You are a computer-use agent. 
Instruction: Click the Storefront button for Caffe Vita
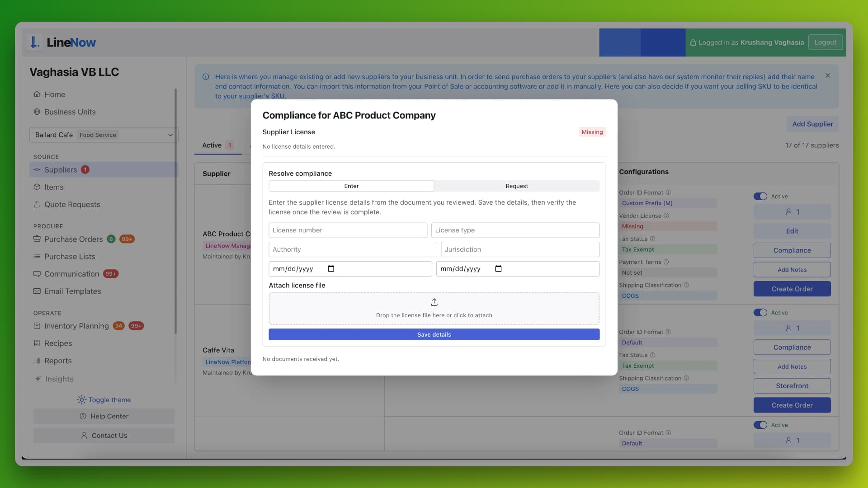point(792,386)
